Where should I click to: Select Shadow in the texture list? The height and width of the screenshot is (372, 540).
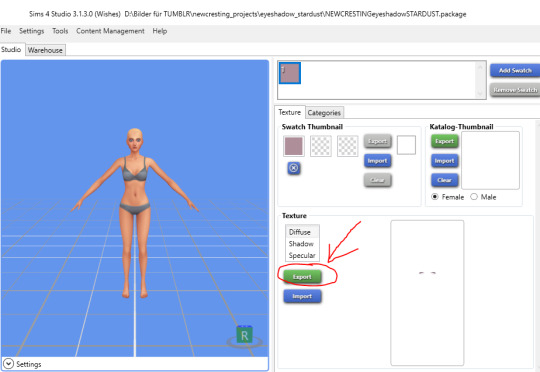pyautogui.click(x=302, y=244)
